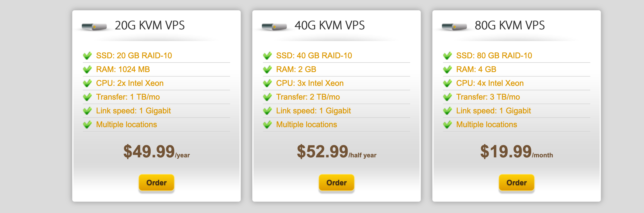Click the green checkmark next to RAM: 2 GB
Viewport: 644px width, 213px height.
click(267, 69)
